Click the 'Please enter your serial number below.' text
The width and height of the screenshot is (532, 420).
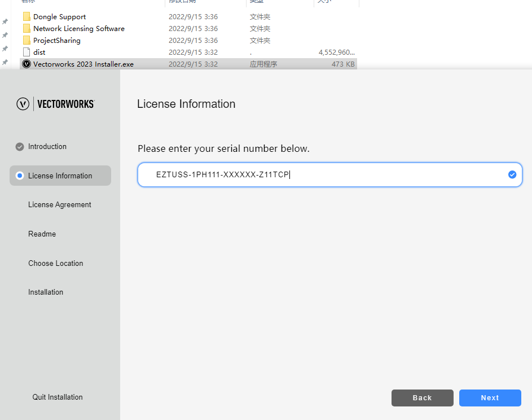pyautogui.click(x=223, y=148)
